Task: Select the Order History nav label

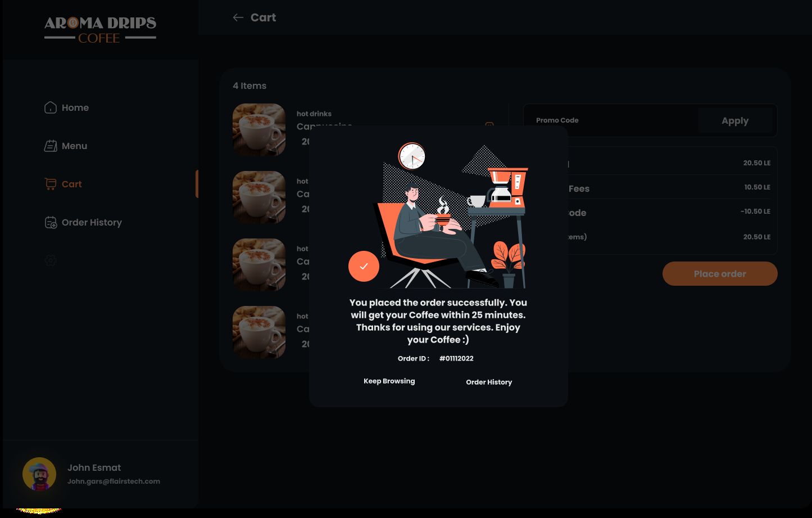Action: pos(92,222)
